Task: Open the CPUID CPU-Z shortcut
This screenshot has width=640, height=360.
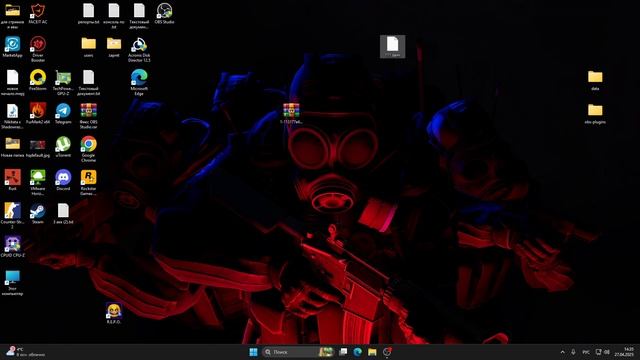Action: coord(12,247)
